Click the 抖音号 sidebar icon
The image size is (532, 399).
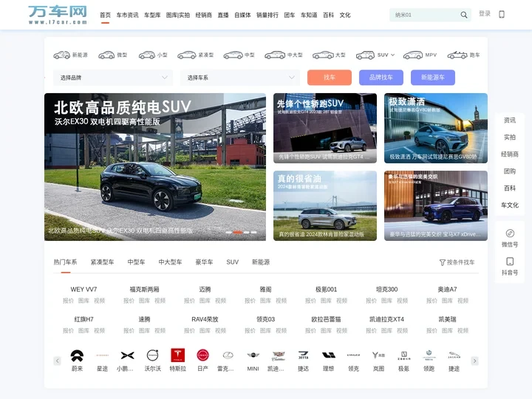(x=510, y=262)
